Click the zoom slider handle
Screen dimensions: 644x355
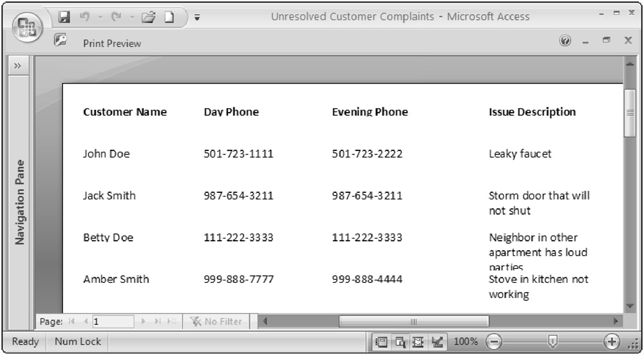click(552, 341)
